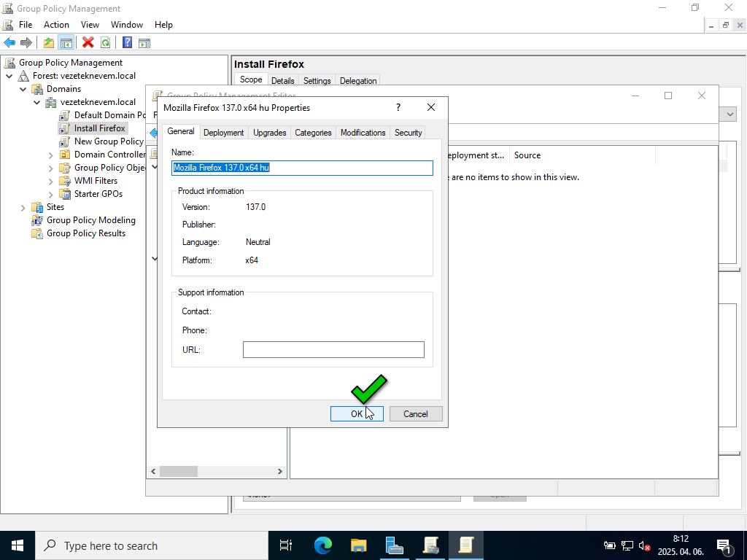Click the Up One Level folder icon
Image resolution: width=747 pixels, height=560 pixels.
[x=49, y=43]
